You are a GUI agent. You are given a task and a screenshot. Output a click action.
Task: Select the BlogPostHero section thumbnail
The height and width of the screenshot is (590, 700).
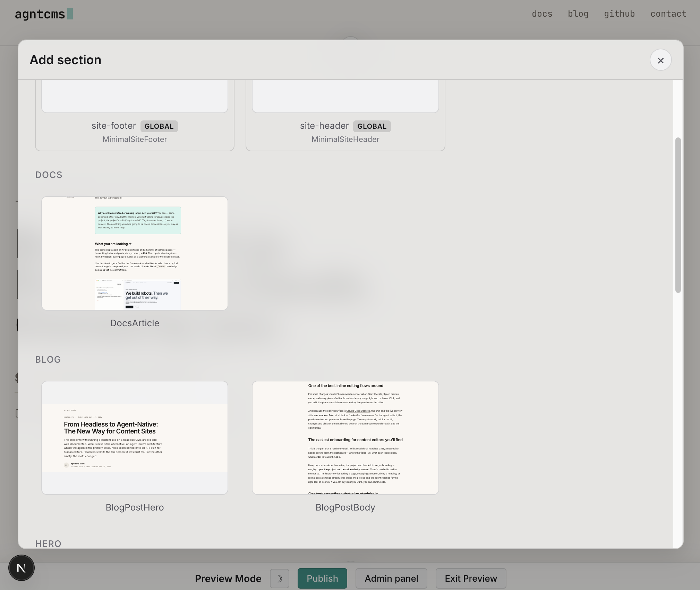pos(135,438)
